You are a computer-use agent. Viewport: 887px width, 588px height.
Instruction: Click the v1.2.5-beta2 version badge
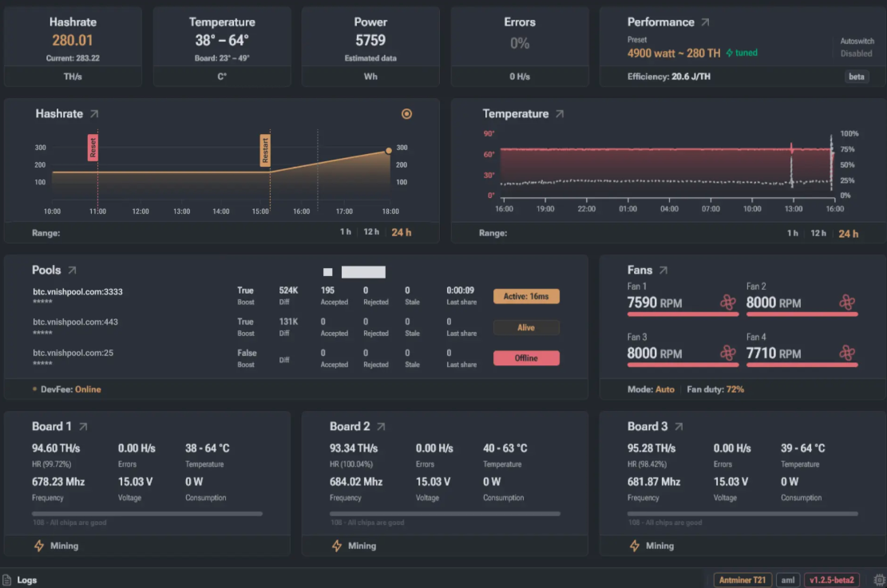tap(831, 580)
